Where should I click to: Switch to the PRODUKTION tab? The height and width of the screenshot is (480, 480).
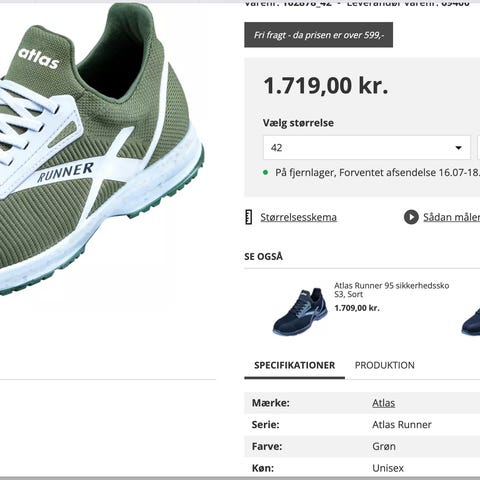pos(385,365)
